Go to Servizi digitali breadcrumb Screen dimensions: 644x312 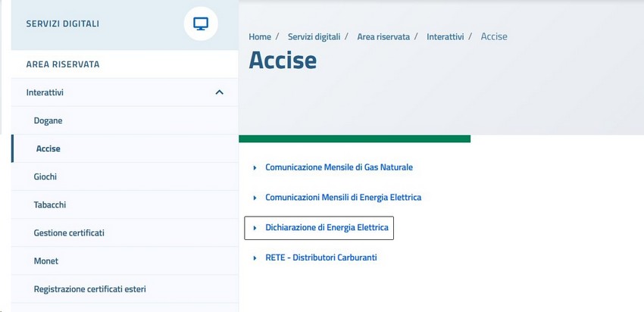click(314, 36)
